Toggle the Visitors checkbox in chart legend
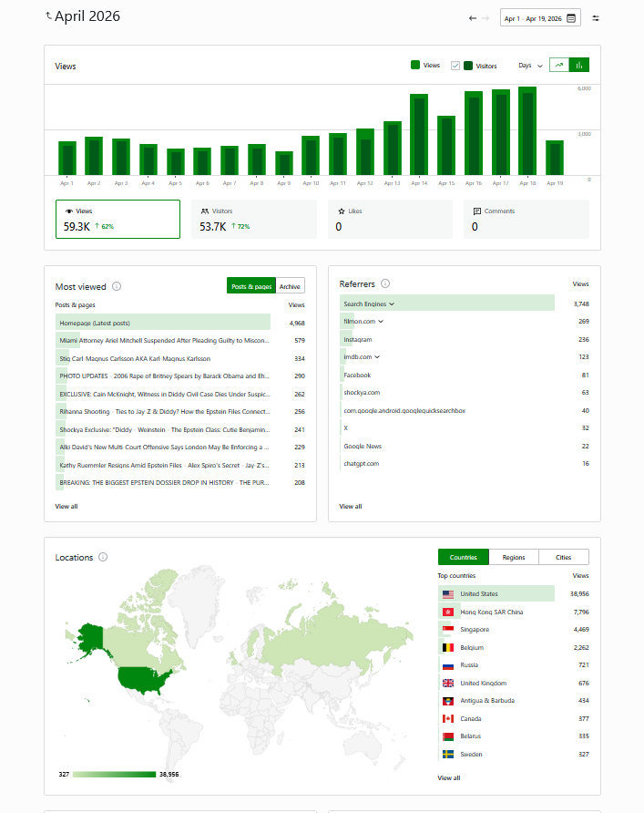This screenshot has width=644, height=813. (x=455, y=66)
